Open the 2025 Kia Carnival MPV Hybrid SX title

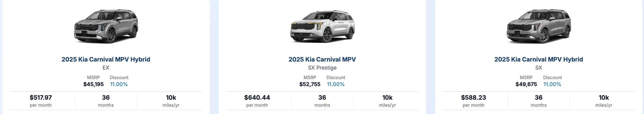coord(539,59)
